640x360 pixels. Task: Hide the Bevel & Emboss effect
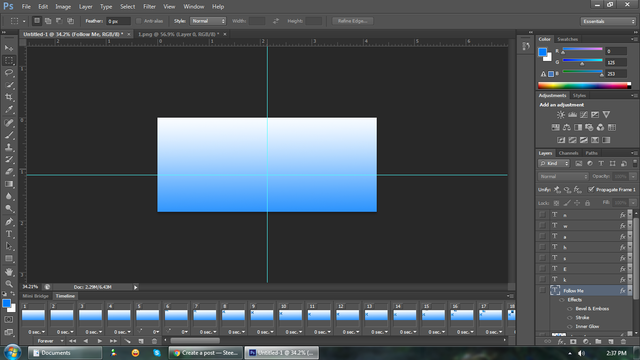click(x=570, y=309)
